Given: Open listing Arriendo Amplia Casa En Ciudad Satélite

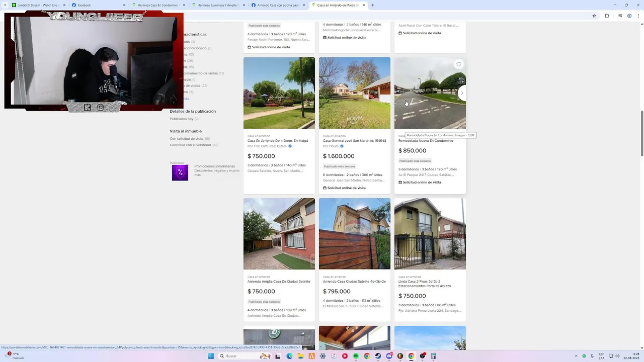Looking at the screenshot, I should point(279,282).
